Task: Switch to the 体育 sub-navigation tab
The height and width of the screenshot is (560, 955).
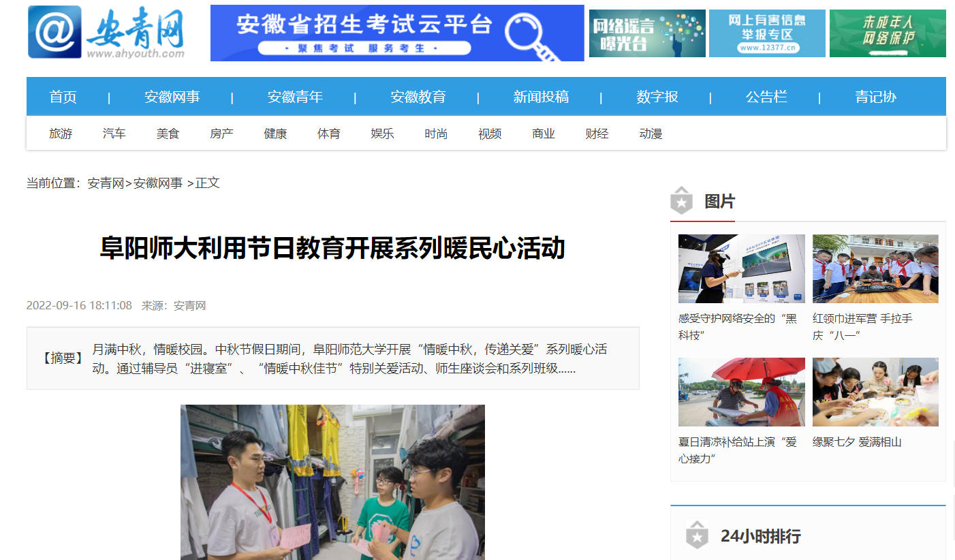Action: (329, 134)
